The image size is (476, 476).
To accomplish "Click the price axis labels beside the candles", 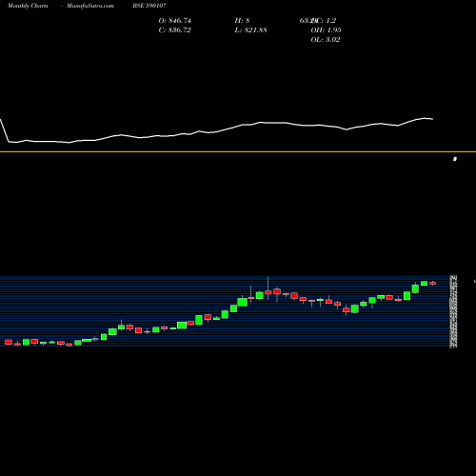I will (453, 311).
